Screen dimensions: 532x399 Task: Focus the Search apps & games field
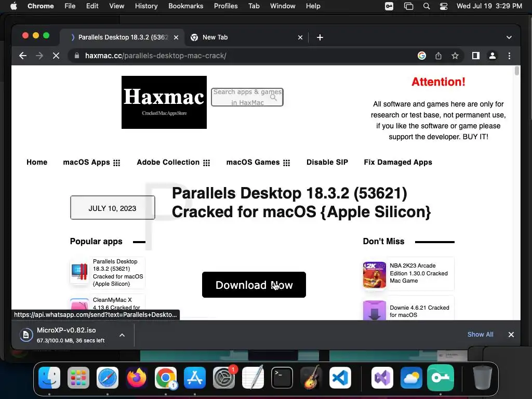click(247, 97)
